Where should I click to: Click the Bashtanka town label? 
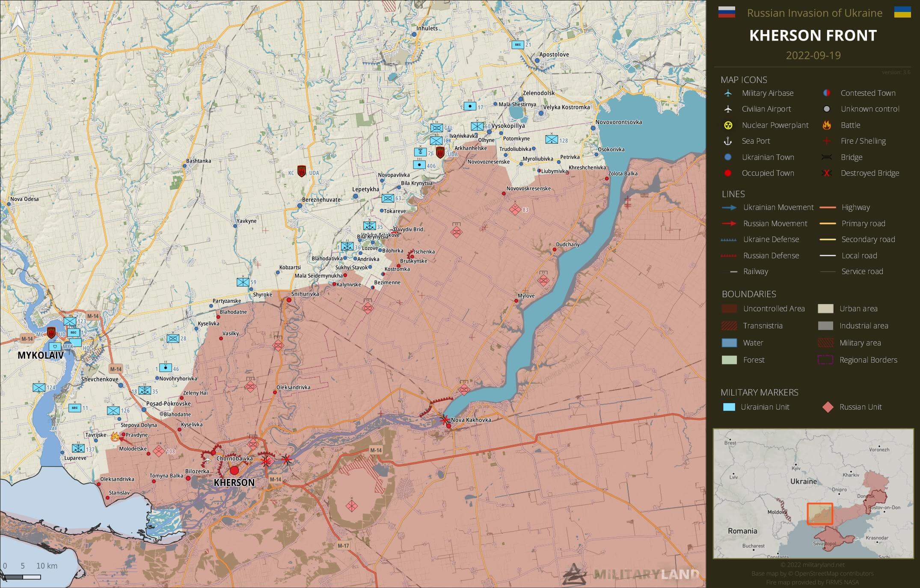199,161
